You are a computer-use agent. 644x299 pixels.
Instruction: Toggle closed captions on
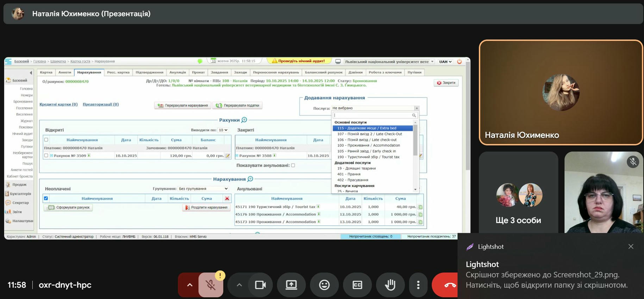click(357, 285)
